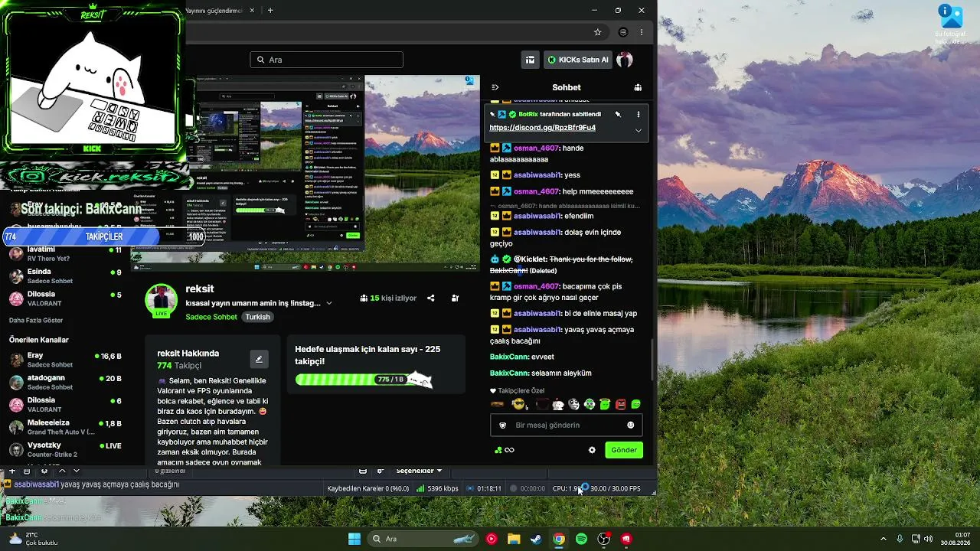Image resolution: width=980 pixels, height=551 pixels.
Task: Open the channel points shop icon
Action: pos(529,60)
